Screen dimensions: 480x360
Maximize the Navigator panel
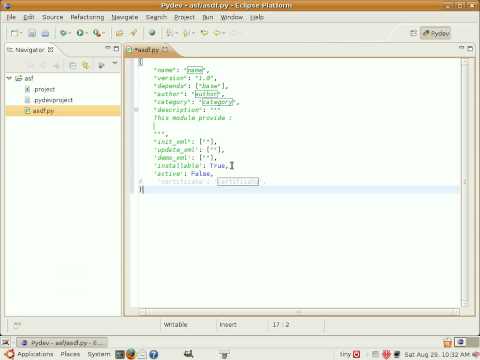[x=116, y=49]
